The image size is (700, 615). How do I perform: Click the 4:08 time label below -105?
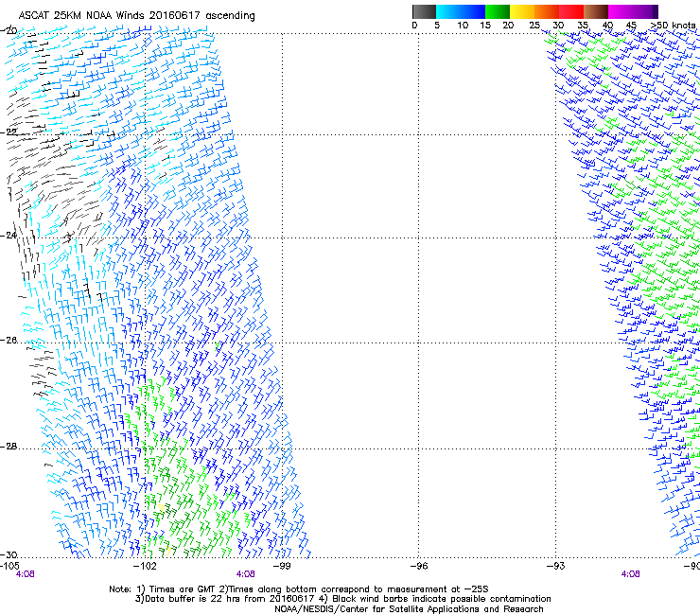(25, 574)
